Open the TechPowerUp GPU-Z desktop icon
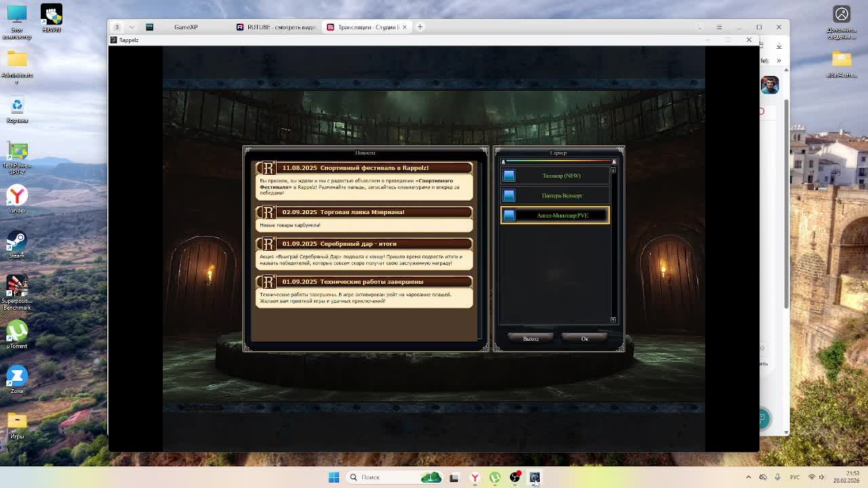 (x=17, y=159)
